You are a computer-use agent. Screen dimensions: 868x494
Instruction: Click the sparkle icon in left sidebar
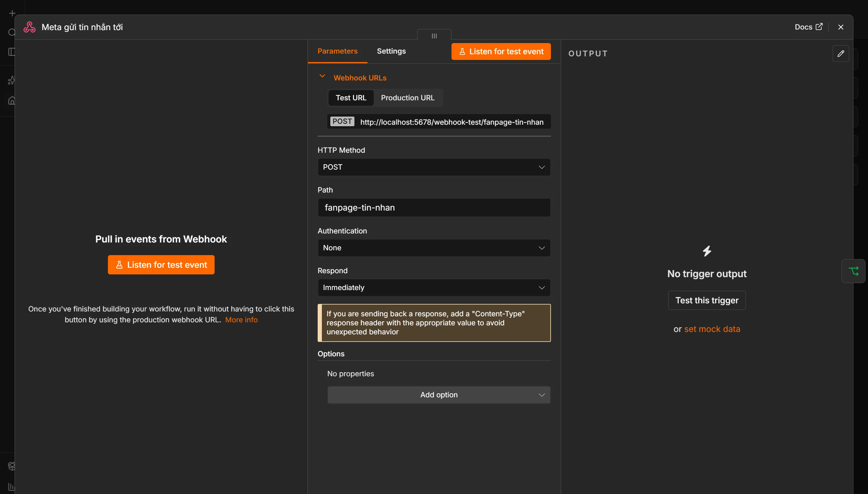point(11,80)
